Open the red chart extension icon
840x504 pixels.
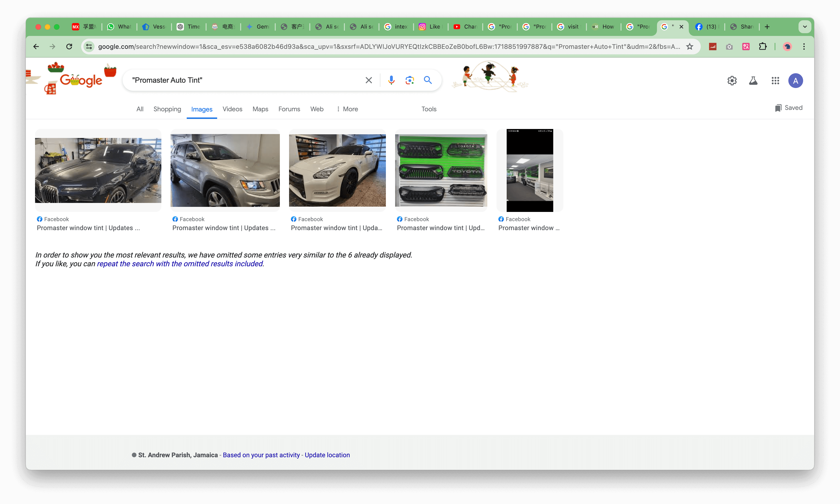713,47
